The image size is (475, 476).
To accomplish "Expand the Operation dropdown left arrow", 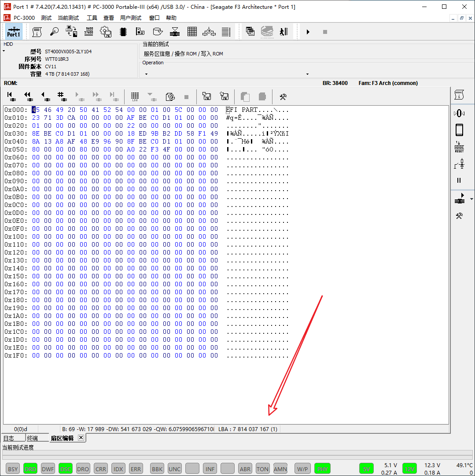I will click(146, 74).
